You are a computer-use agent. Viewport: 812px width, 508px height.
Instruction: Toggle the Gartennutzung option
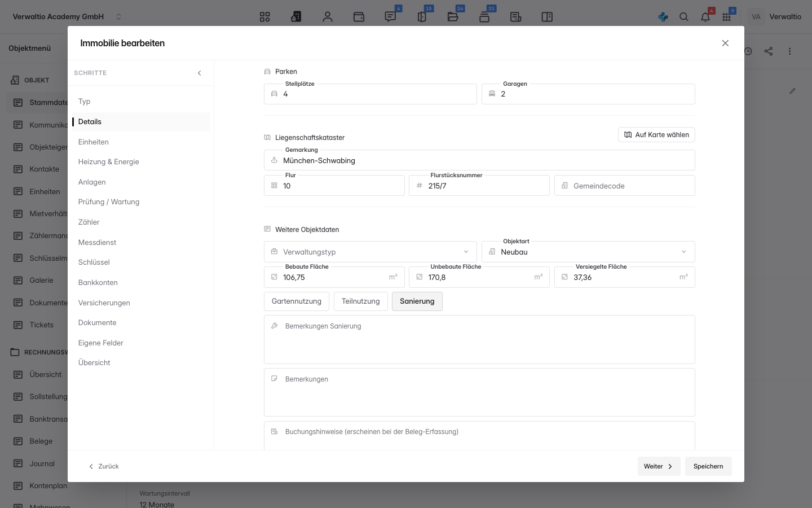[297, 301]
